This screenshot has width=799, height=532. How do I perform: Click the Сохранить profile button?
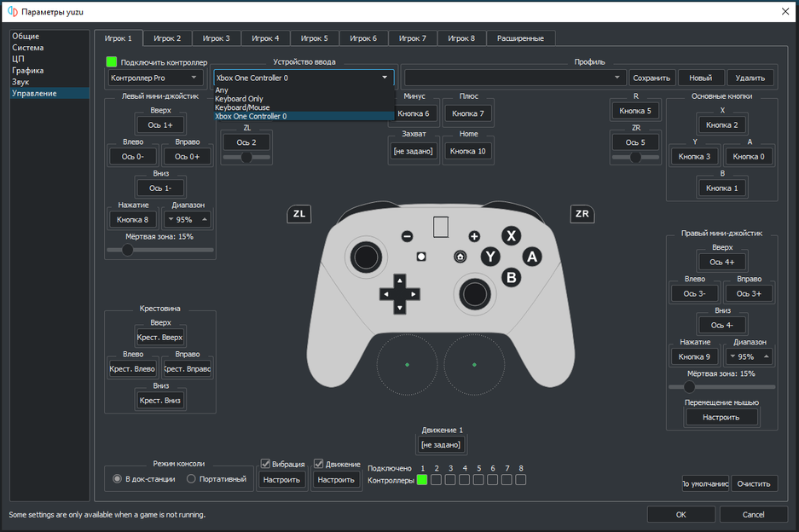[652, 78]
